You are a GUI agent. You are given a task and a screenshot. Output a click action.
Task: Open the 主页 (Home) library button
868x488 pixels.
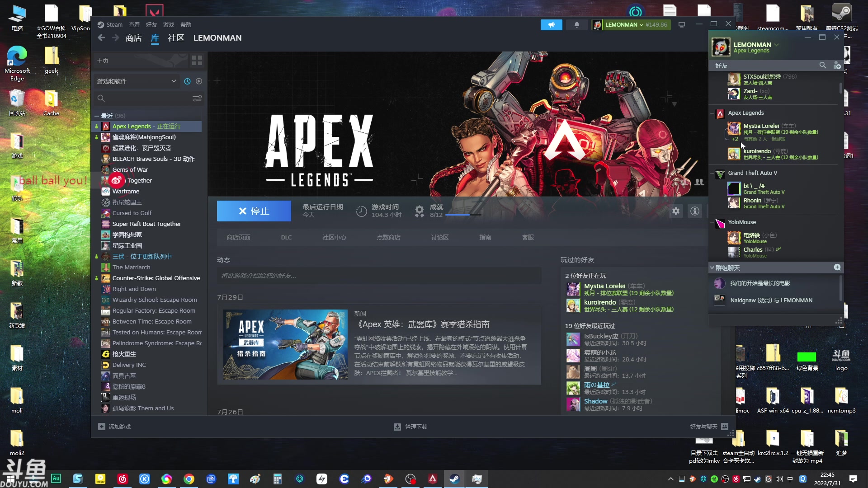pos(140,60)
